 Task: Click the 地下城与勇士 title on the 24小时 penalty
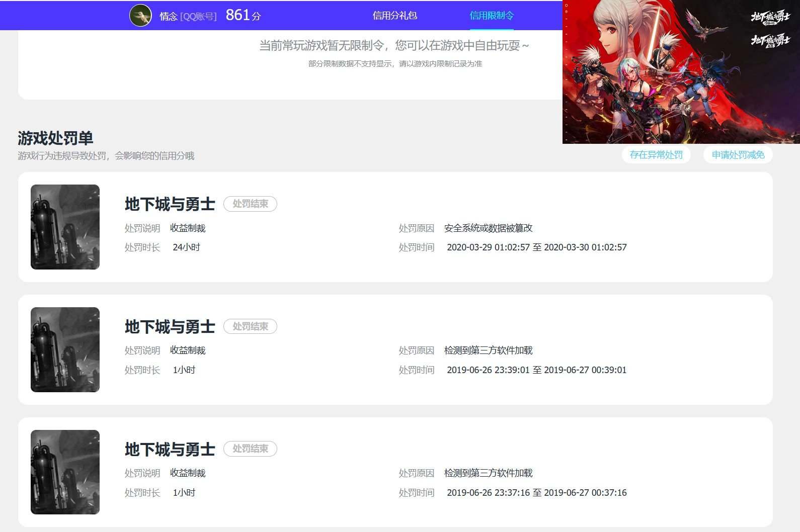pyautogui.click(x=170, y=204)
